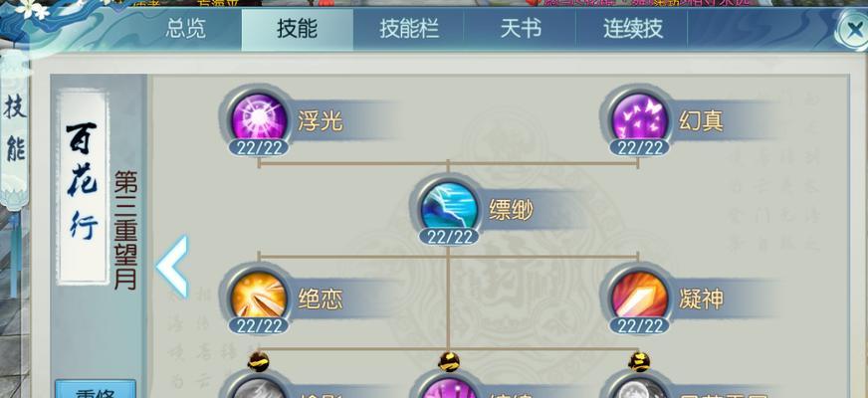
Task: Click the dark orb marked 二
Action: 449,361
